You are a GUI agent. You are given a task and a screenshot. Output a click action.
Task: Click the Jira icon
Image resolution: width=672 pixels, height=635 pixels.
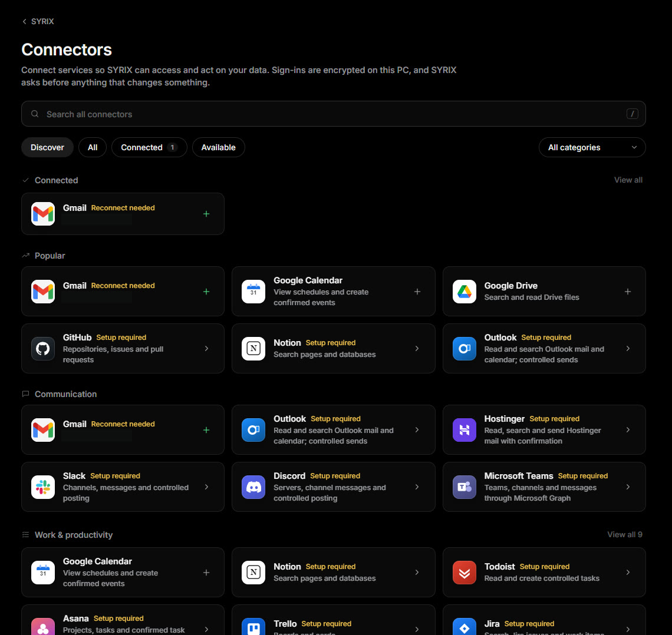pyautogui.click(x=464, y=626)
